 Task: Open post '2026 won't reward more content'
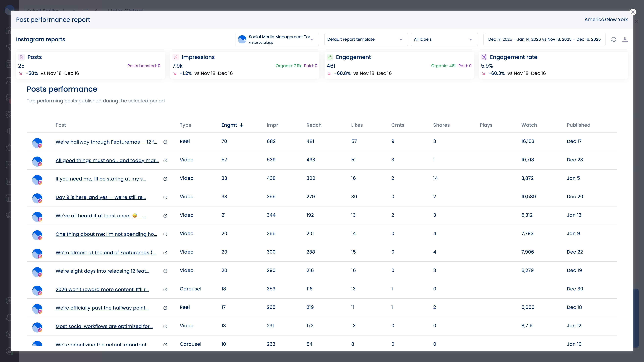102,289
